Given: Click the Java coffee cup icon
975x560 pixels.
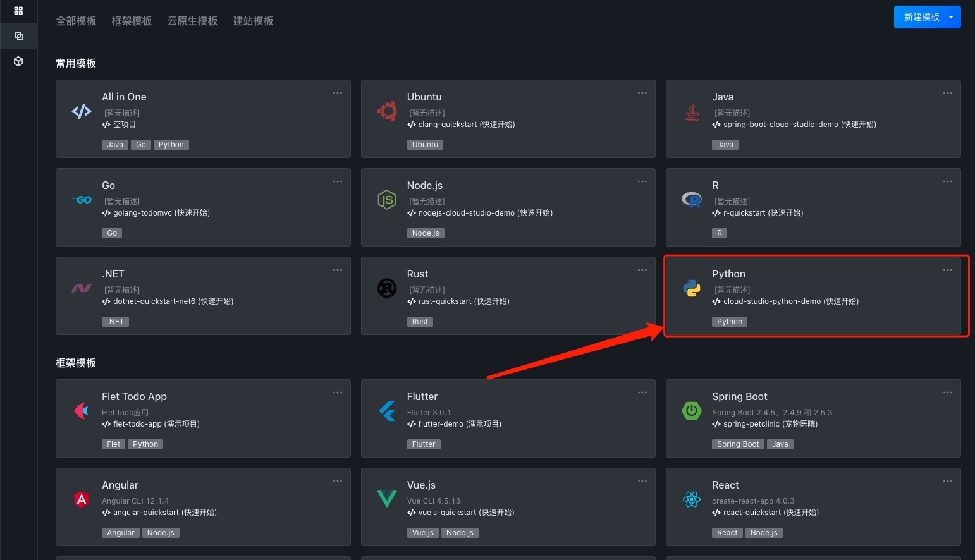Looking at the screenshot, I should (x=692, y=112).
